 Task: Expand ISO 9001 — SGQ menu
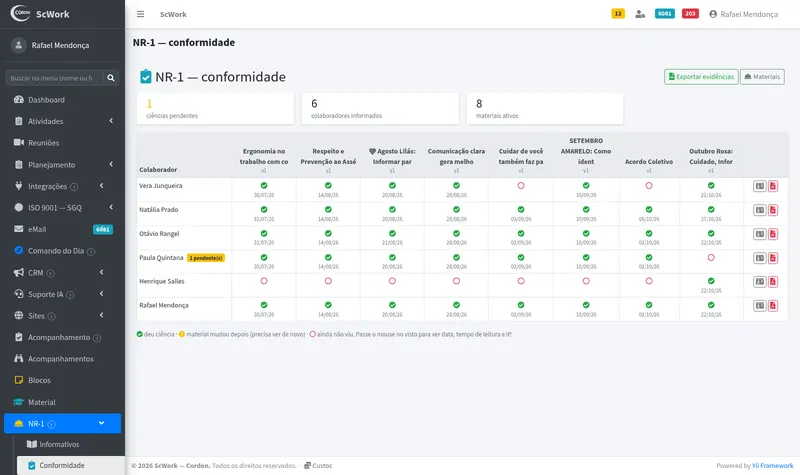pos(62,208)
